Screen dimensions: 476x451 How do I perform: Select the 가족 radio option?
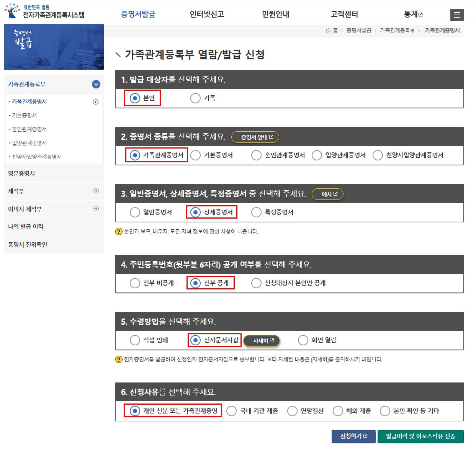195,98
